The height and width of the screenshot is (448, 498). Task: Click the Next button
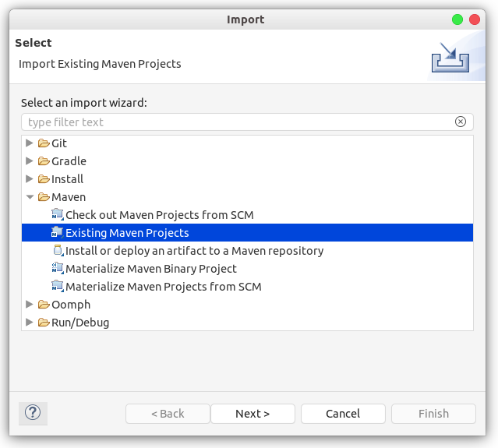(253, 414)
